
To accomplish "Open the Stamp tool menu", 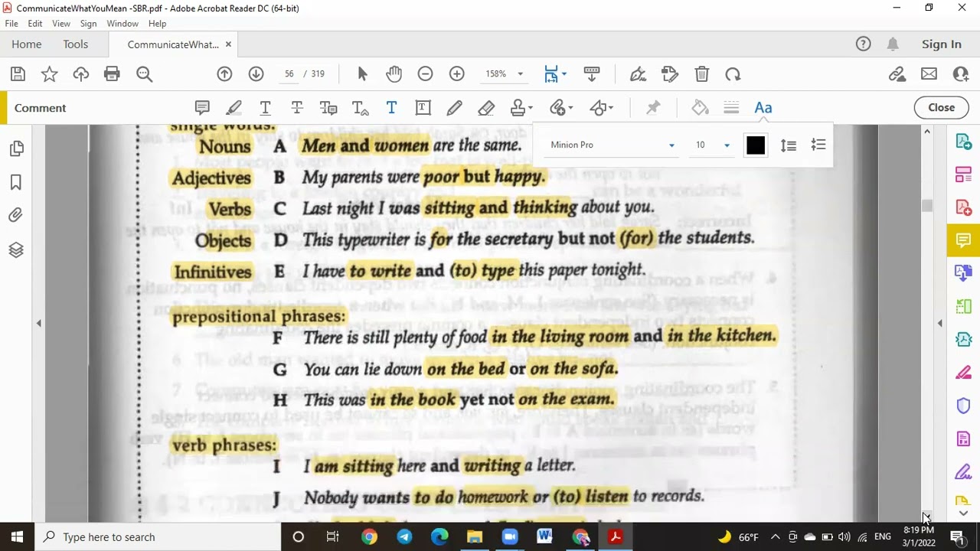I will pos(521,108).
